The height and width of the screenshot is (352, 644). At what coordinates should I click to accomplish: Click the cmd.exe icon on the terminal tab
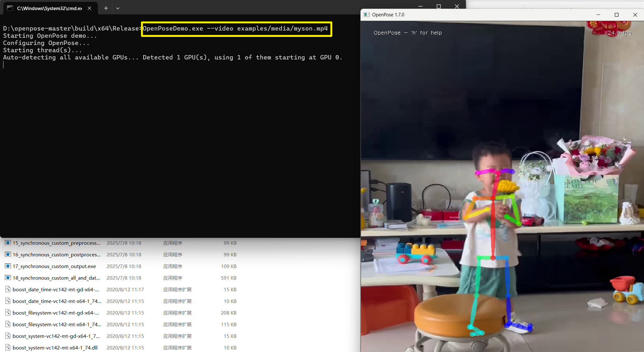point(9,8)
